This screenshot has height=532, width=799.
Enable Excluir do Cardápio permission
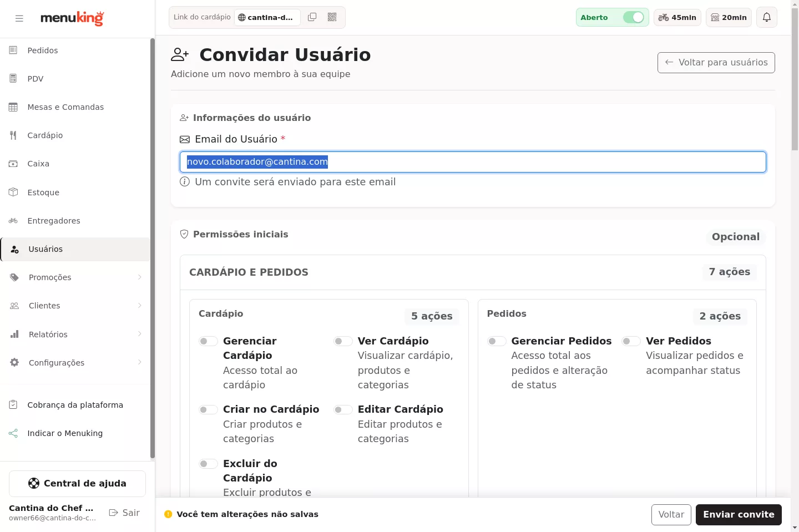[x=209, y=464]
